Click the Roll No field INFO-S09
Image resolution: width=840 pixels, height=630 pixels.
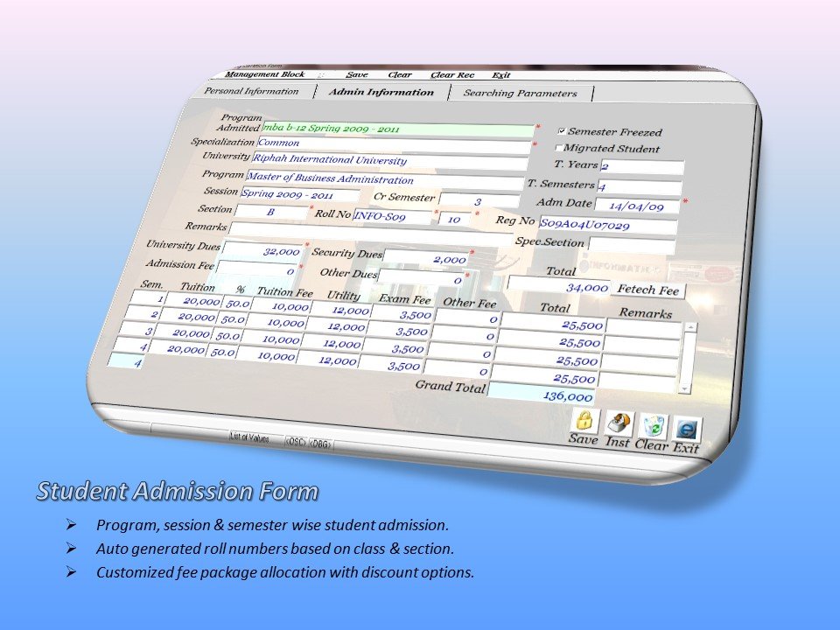(x=392, y=216)
